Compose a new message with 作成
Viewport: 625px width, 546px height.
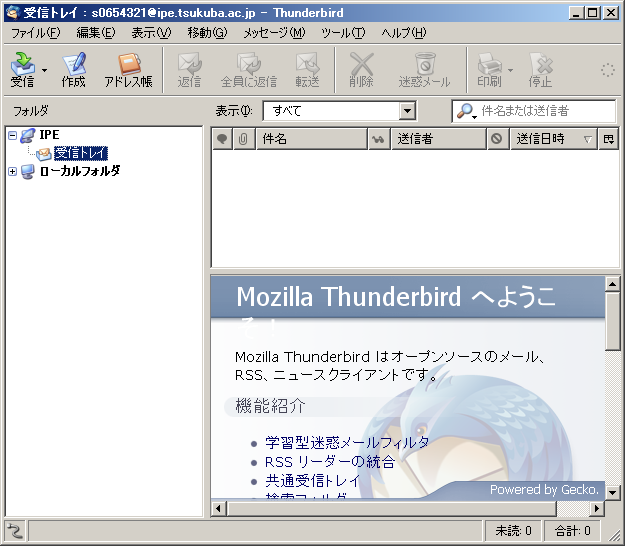[x=74, y=70]
